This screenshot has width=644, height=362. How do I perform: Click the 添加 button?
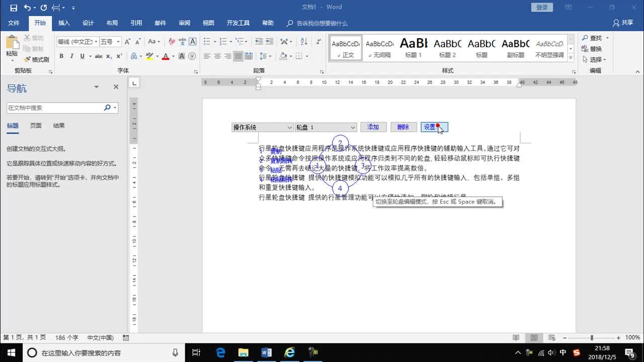coord(373,127)
